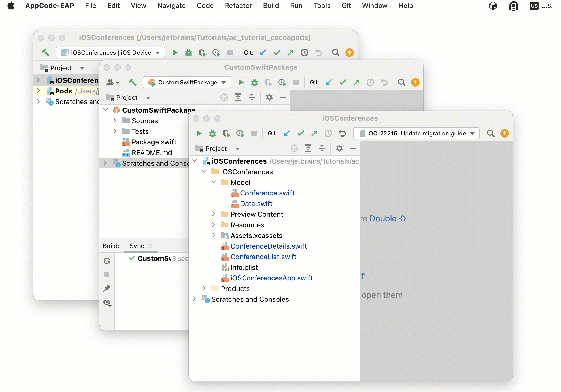The width and height of the screenshot is (561, 392).
Task: Click Debug bug icon in the CustomSwiftPackage window
Action: [x=254, y=82]
